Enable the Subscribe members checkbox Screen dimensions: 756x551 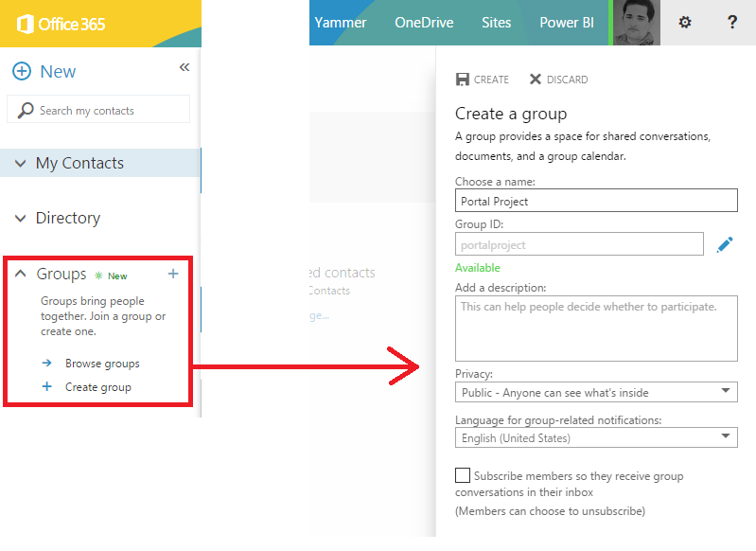point(463,475)
